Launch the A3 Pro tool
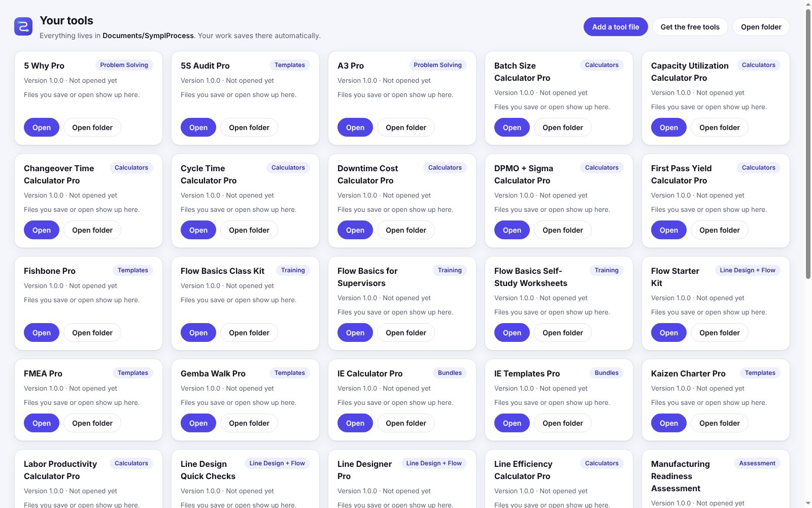 click(355, 128)
